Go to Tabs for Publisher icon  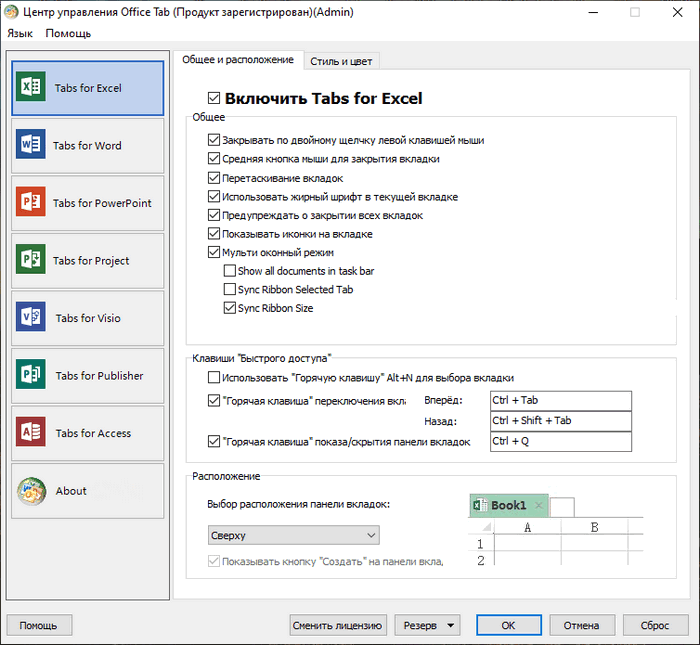pyautogui.click(x=31, y=375)
